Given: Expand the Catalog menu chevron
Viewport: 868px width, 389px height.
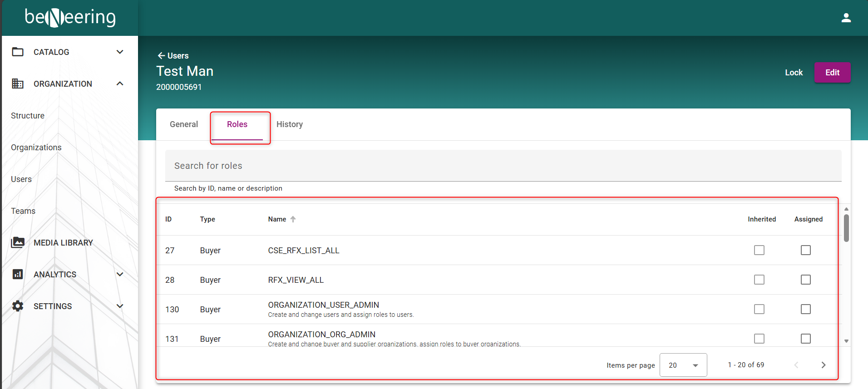Looking at the screenshot, I should [x=120, y=52].
